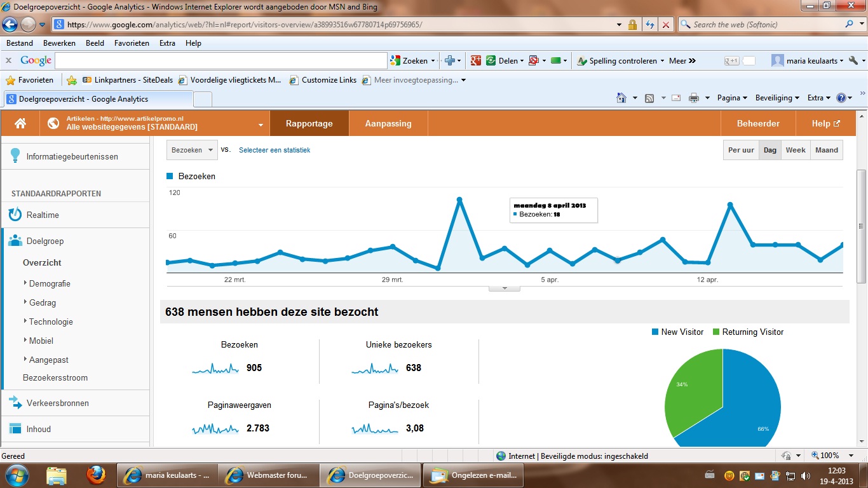Click the Favorieten star icon
868x488 pixels.
coord(10,80)
